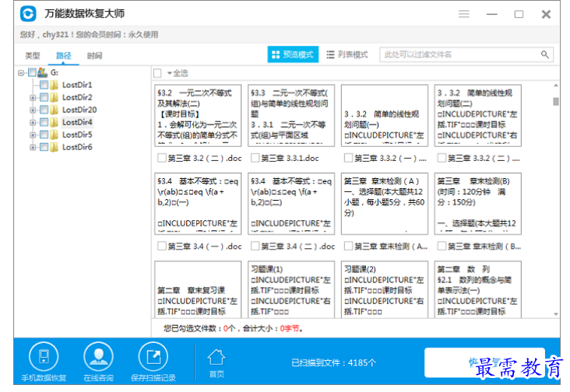Open thumbnail of §3.3 二元一次不等式
The height and width of the screenshot is (392, 570).
coord(291,115)
